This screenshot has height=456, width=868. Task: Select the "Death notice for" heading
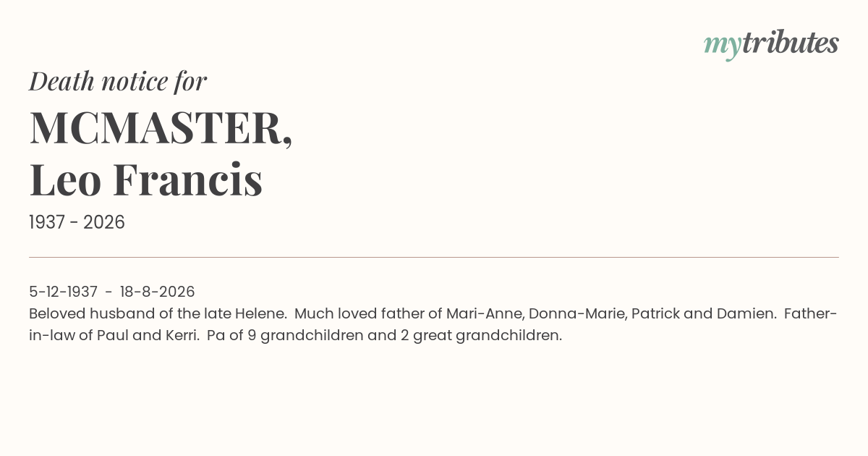click(118, 81)
